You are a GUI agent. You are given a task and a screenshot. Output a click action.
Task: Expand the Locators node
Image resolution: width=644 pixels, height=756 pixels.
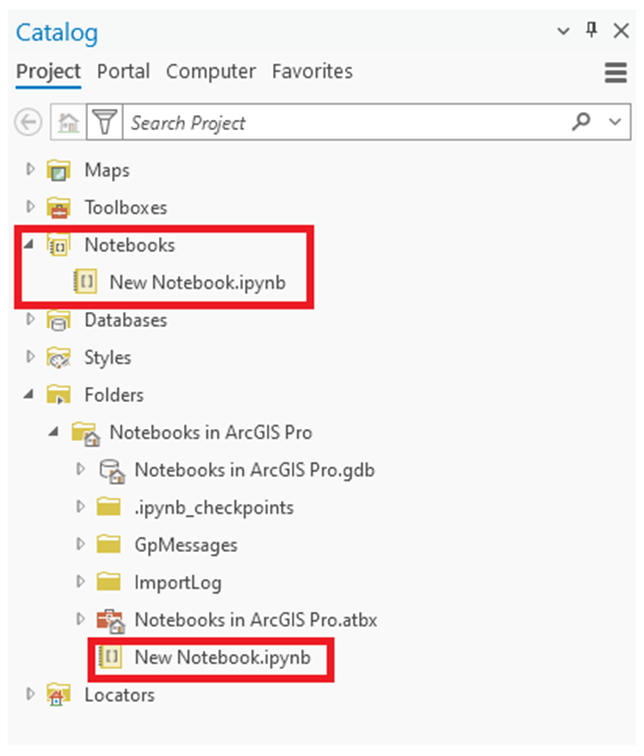pos(30,694)
